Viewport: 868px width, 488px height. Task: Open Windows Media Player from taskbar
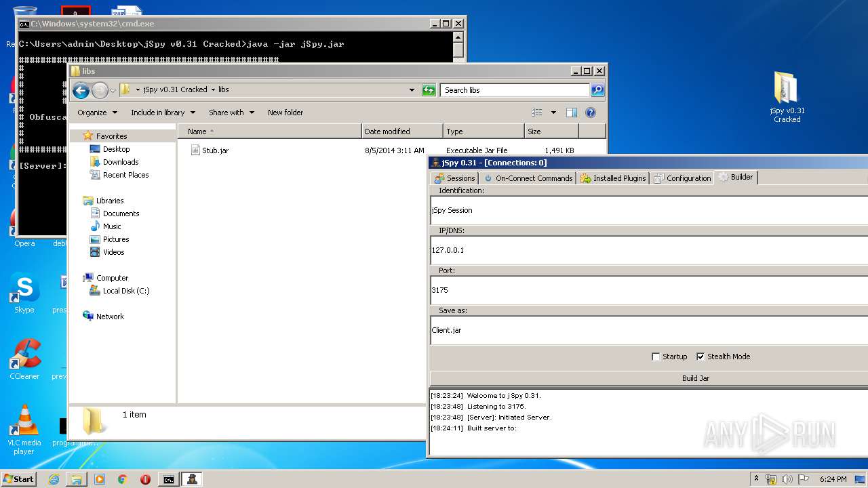point(100,479)
